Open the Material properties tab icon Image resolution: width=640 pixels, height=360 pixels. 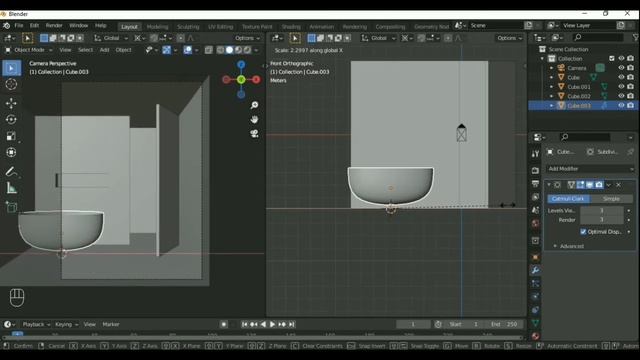(535, 336)
